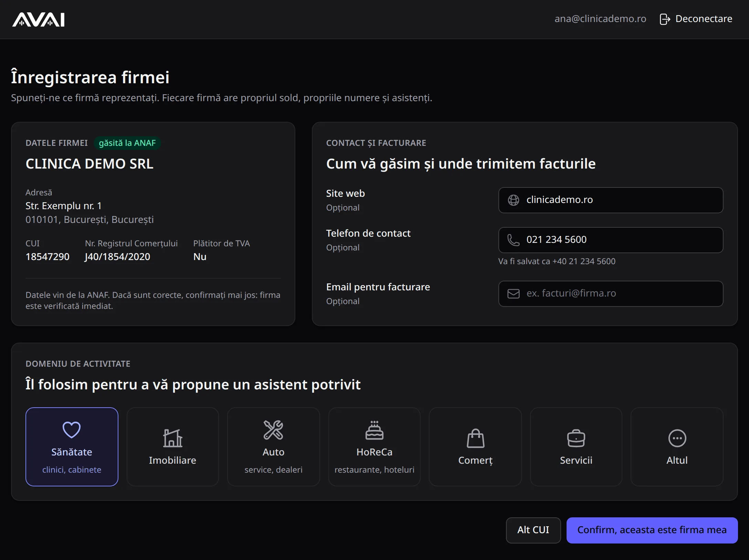Click Deconectare to log out
749x560 pixels.
pos(696,19)
